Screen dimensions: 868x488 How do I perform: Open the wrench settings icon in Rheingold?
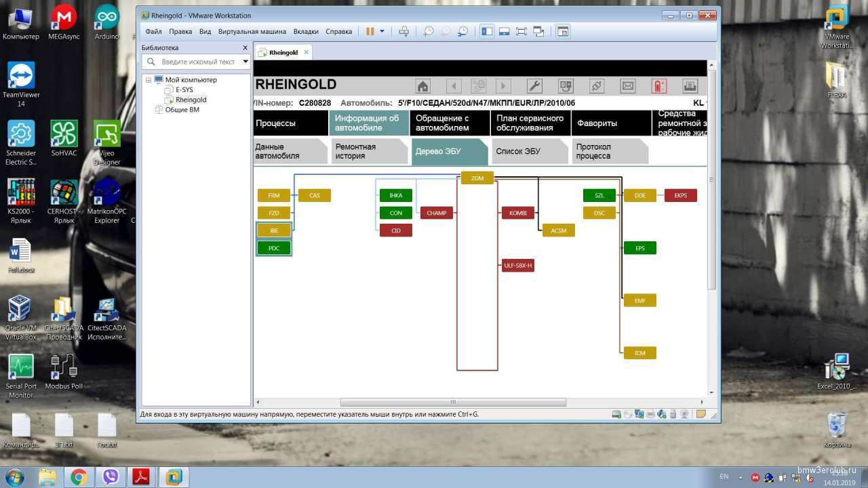pos(534,86)
